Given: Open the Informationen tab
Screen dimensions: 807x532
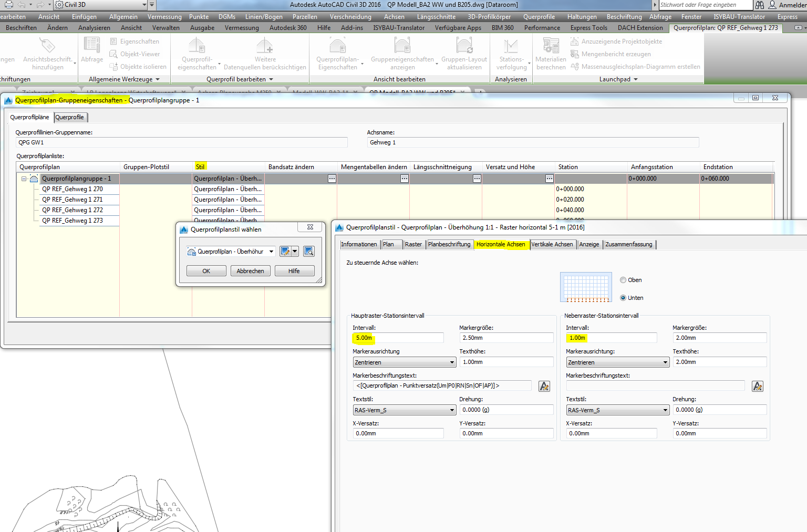Looking at the screenshot, I should click(359, 244).
